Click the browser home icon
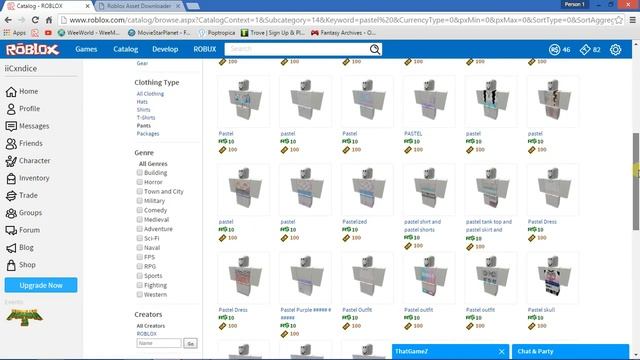The image size is (640, 360). tap(49, 20)
